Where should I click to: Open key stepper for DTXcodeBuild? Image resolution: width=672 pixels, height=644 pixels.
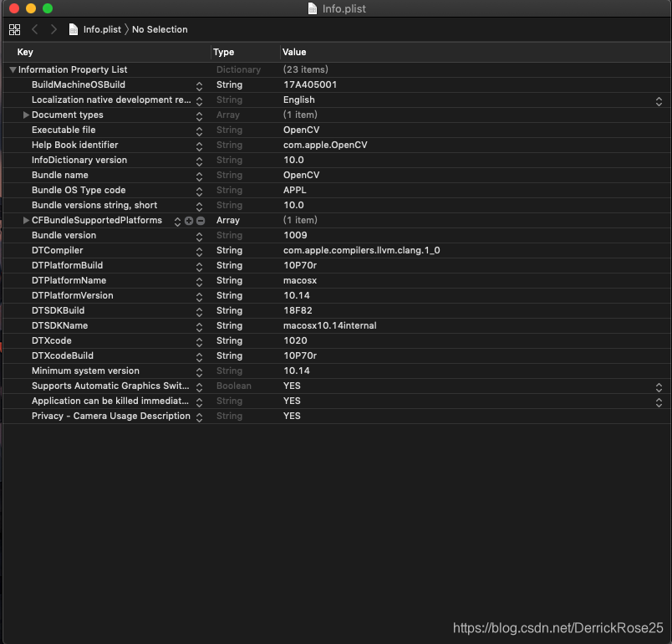coord(199,357)
